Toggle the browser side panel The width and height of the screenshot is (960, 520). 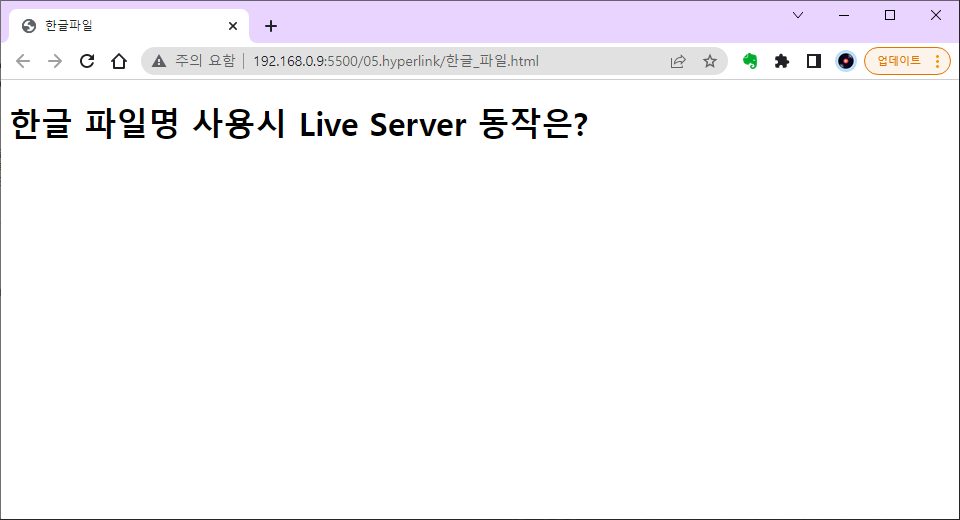tap(814, 61)
